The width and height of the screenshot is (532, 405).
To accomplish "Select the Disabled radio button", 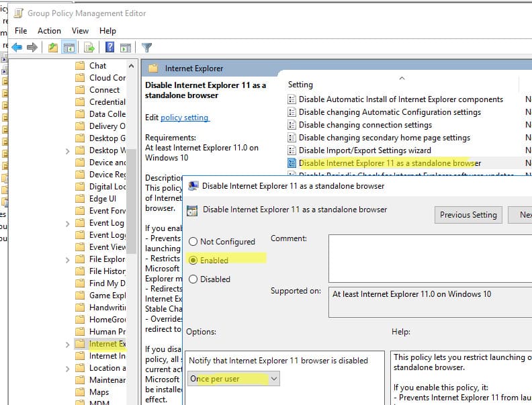I will point(193,279).
